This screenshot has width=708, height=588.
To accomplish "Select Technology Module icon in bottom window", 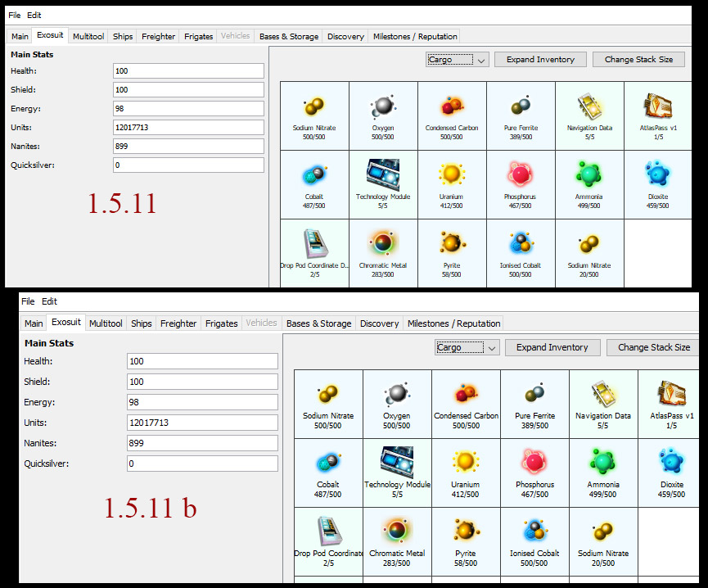I will point(397,463).
